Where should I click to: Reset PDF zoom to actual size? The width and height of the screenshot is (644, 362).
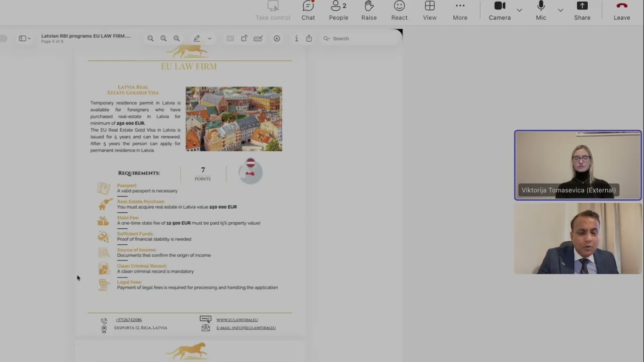tap(164, 38)
